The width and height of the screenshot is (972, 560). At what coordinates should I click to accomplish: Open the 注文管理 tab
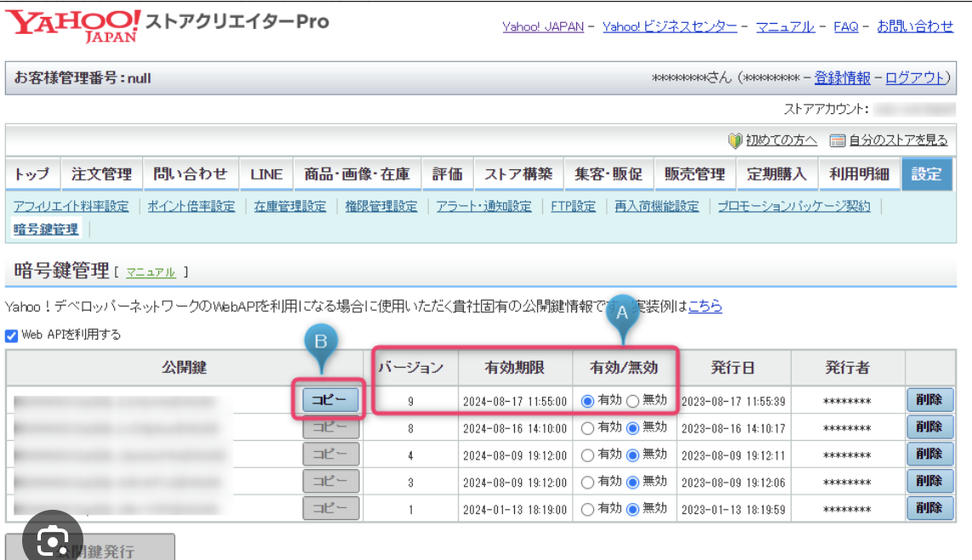pos(101,174)
